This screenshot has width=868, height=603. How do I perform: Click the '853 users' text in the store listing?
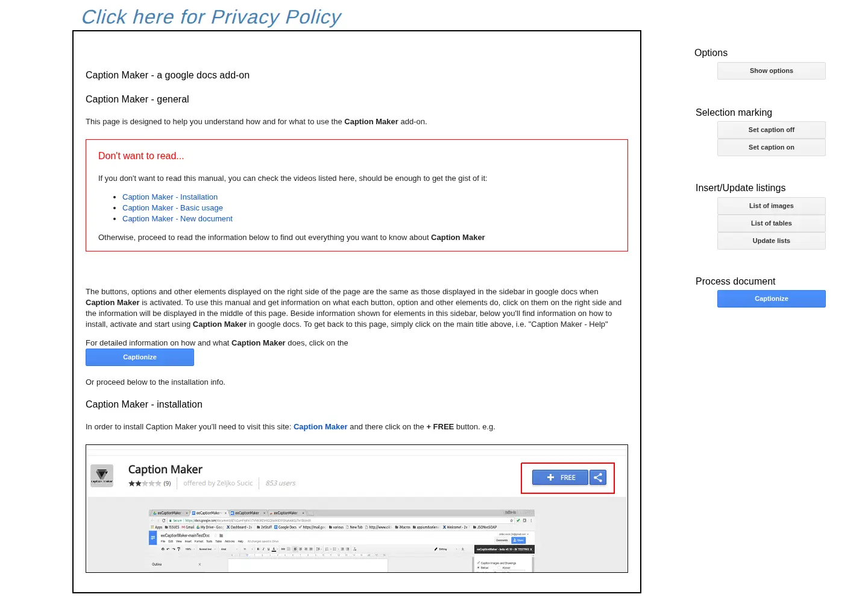280,484
